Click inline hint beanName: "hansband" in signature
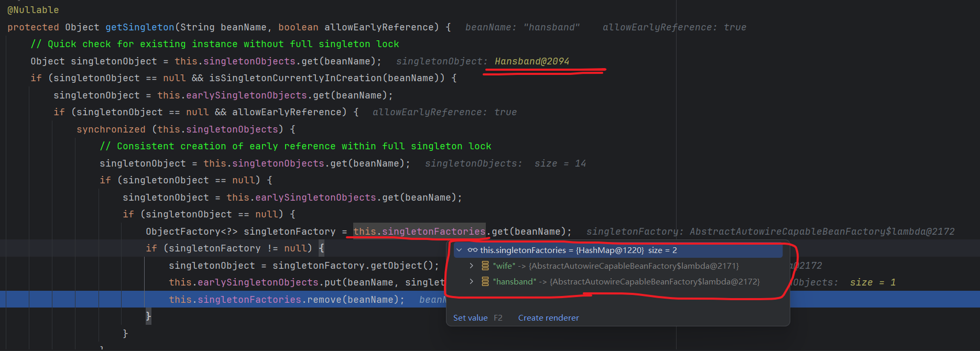 (x=522, y=27)
